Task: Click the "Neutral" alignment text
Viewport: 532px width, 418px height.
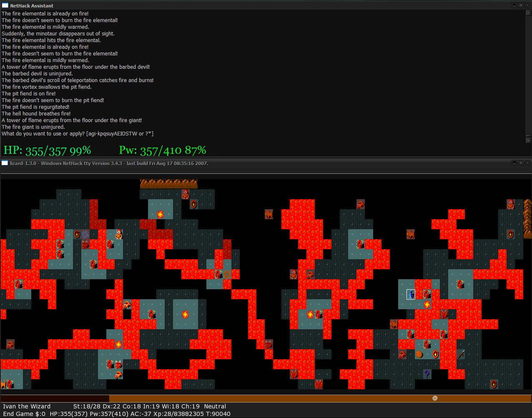Action: click(215, 406)
